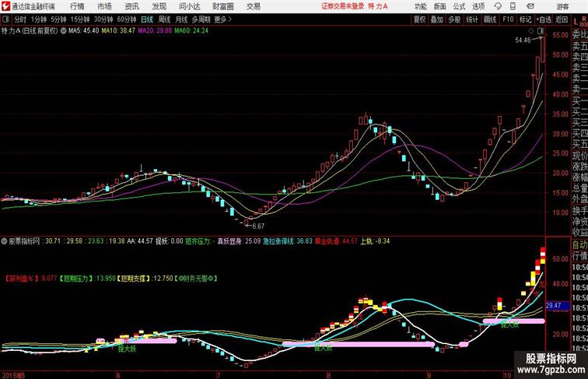Click the 54.46 high price label
The width and height of the screenshot is (588, 379).
pos(523,40)
